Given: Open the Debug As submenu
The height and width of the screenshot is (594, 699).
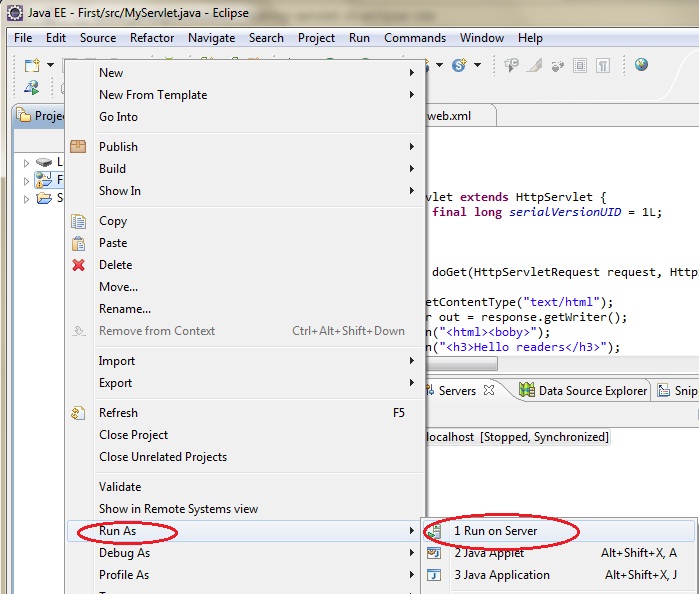Looking at the screenshot, I should (245, 553).
